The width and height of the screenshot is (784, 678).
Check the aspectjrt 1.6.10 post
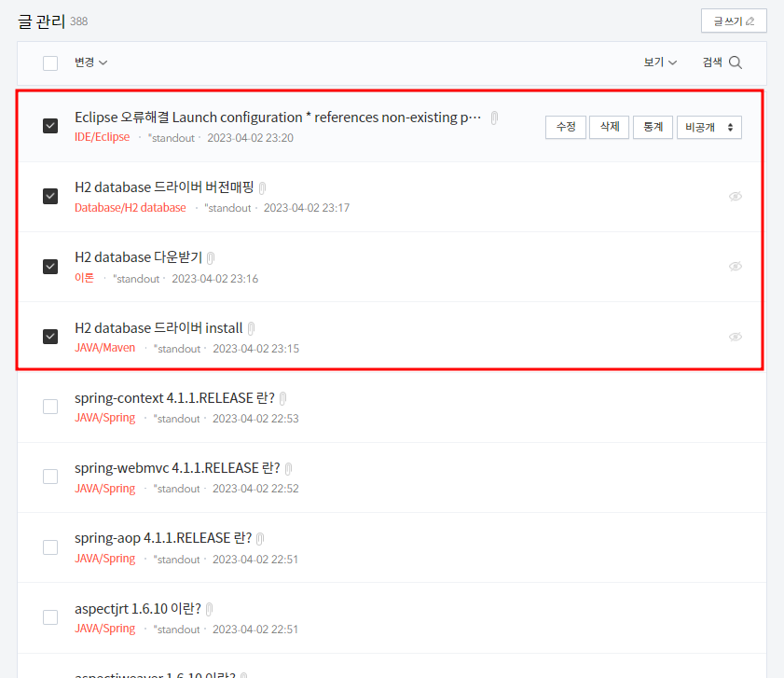(50, 617)
